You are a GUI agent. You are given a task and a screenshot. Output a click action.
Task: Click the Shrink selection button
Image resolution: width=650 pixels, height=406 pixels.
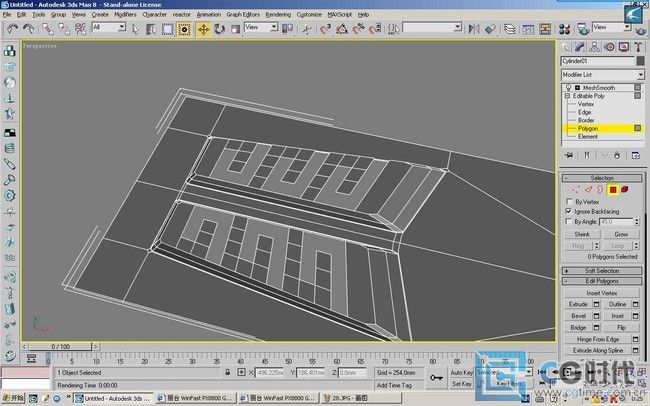[582, 234]
